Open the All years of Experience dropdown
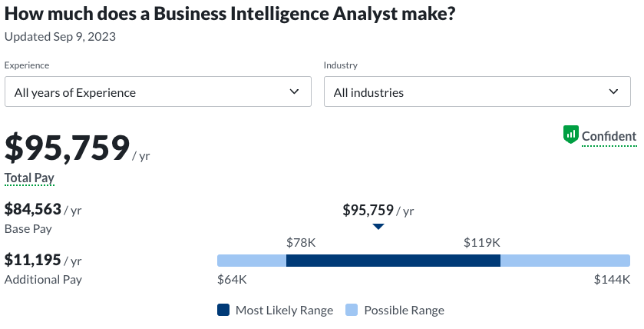Screen dimensions: 644x329 157,92
